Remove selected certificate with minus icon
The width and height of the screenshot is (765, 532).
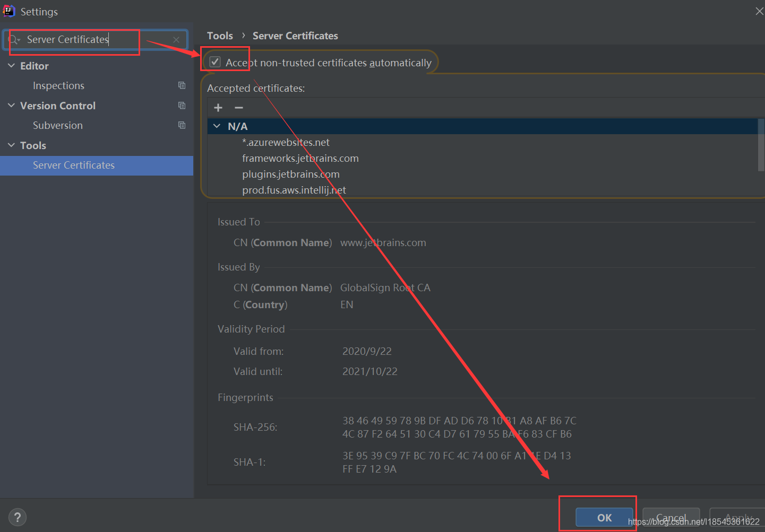pyautogui.click(x=239, y=108)
